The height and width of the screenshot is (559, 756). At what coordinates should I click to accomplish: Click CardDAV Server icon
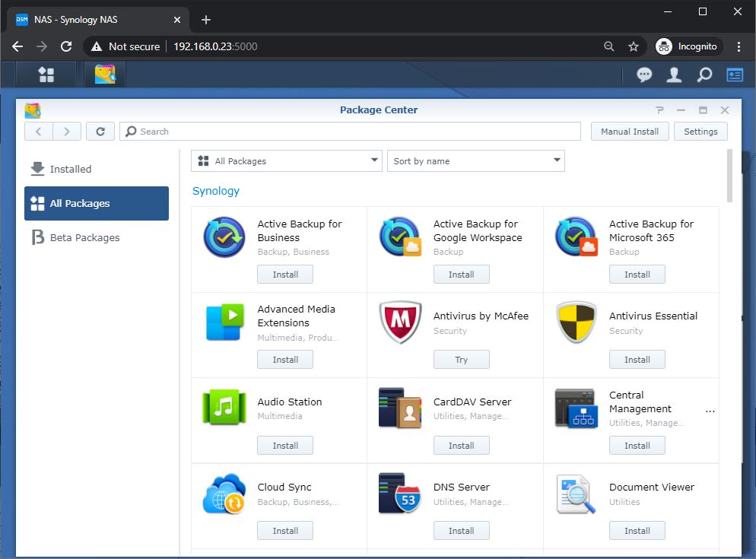pyautogui.click(x=400, y=408)
